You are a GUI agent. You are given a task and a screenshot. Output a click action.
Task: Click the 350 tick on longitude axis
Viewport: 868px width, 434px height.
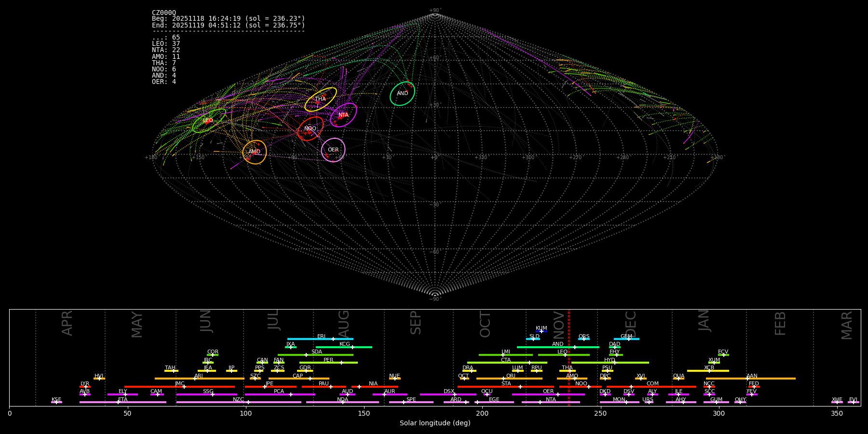coord(837,414)
